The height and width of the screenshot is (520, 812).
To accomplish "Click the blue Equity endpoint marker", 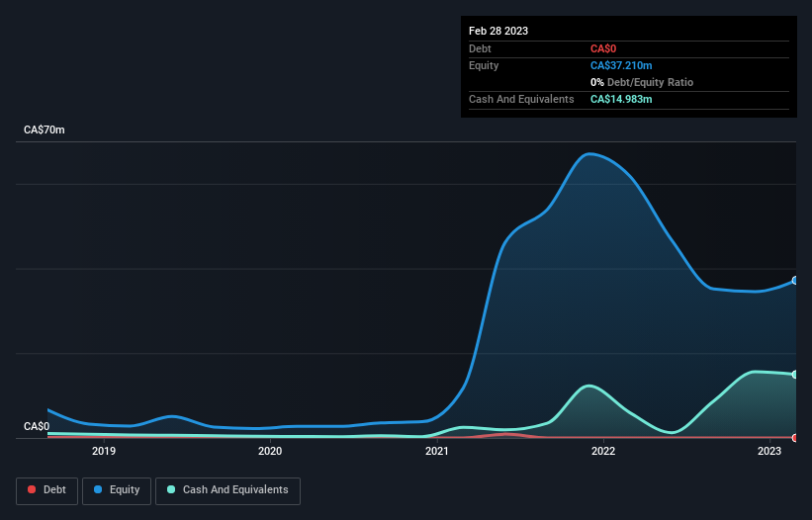I will pyautogui.click(x=795, y=281).
